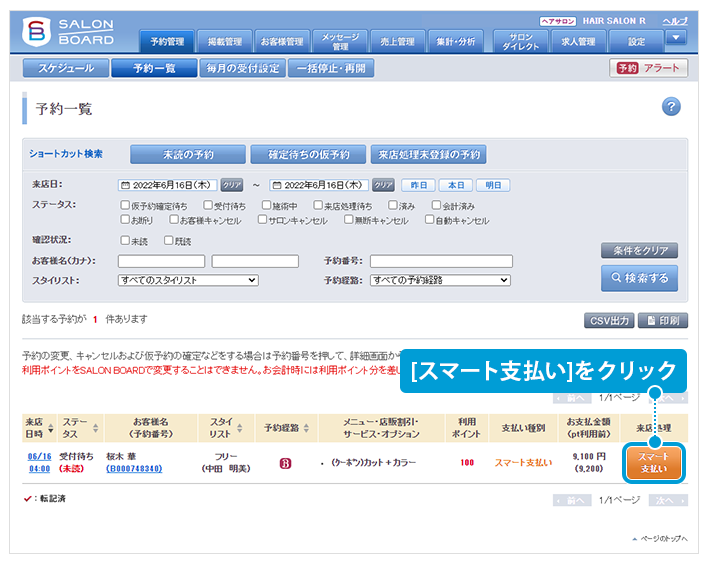The image size is (710, 563).
Task: Open サロンダイレクト tab
Action: (x=520, y=42)
